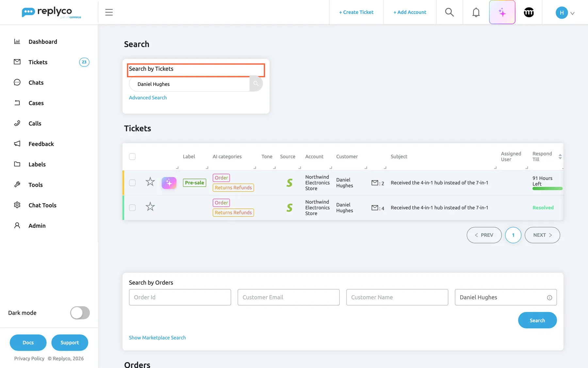Open the hamburger menu icon

[x=109, y=12]
